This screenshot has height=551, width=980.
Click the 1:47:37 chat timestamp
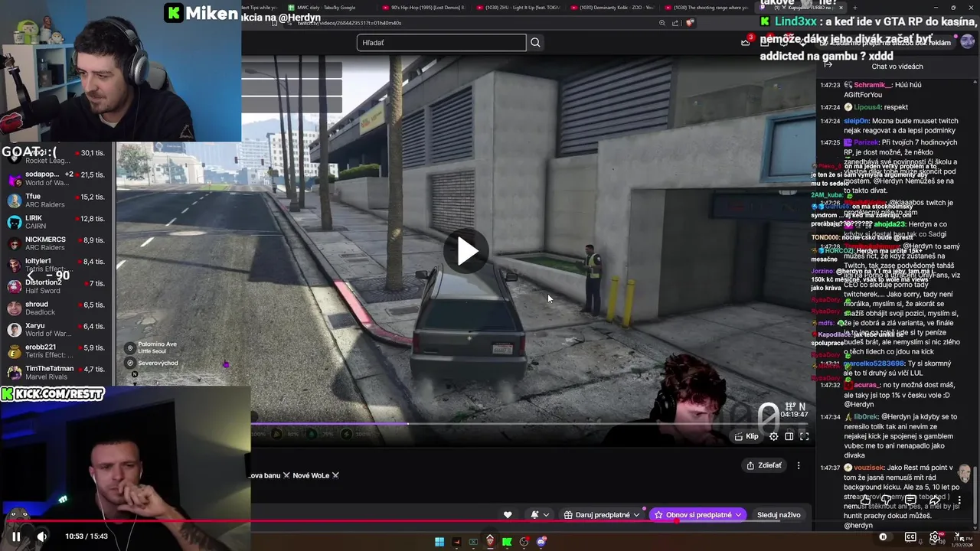(830, 468)
